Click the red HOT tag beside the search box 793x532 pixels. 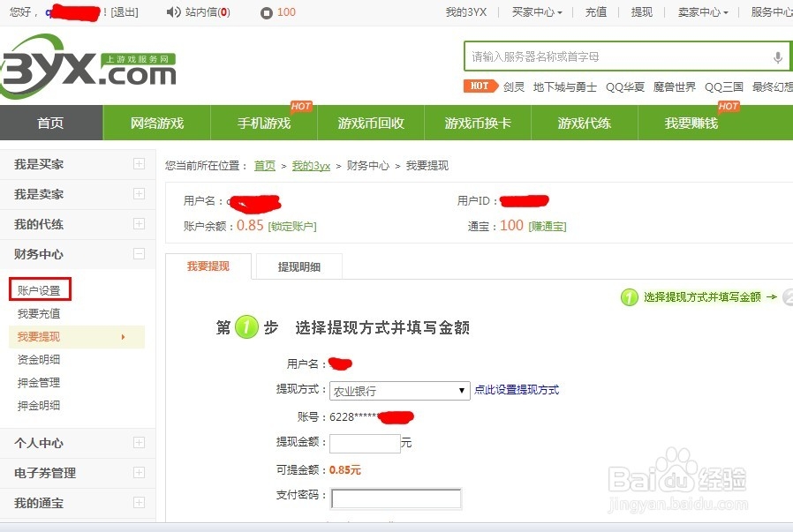click(x=480, y=86)
